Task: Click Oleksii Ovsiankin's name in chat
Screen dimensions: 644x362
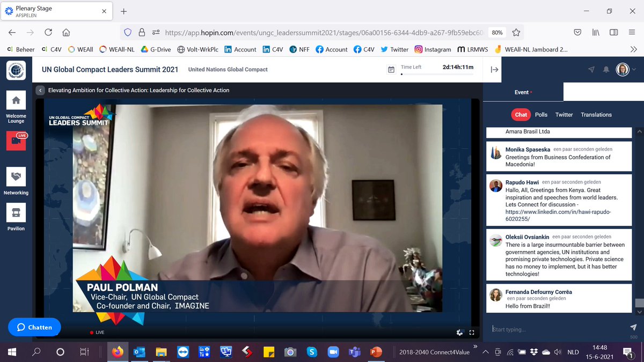Action: point(528,237)
